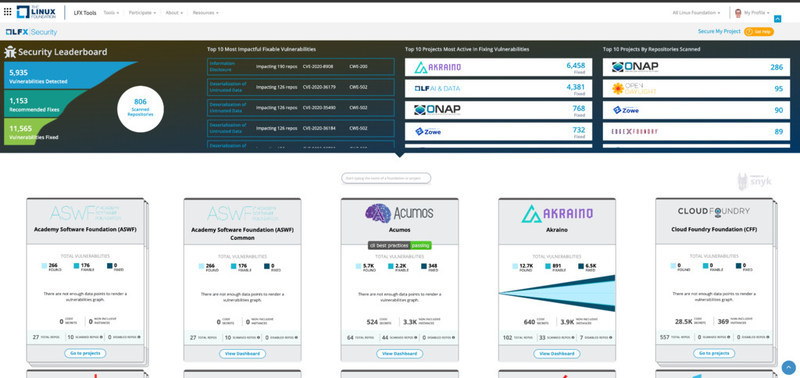
Task: Open the Tools dropdown menu
Action: pos(111,13)
